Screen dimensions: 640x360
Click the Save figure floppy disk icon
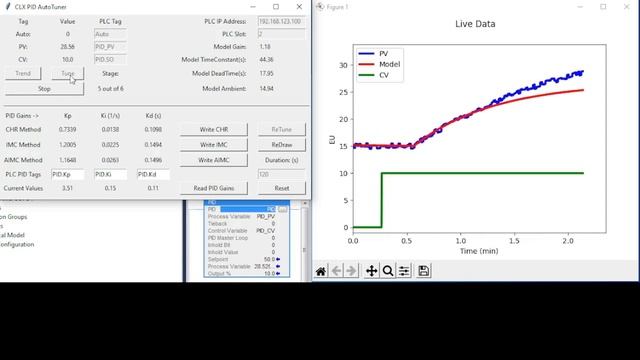pyautogui.click(x=423, y=271)
